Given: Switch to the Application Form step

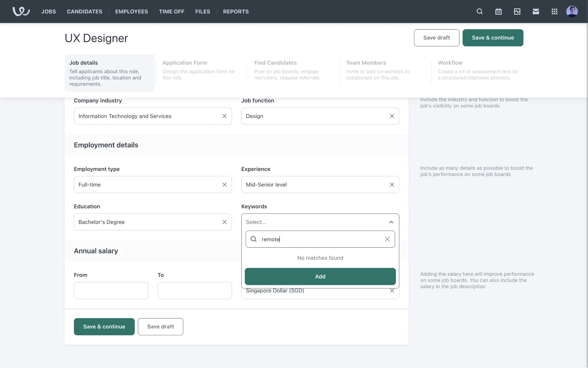Looking at the screenshot, I should click(x=199, y=71).
